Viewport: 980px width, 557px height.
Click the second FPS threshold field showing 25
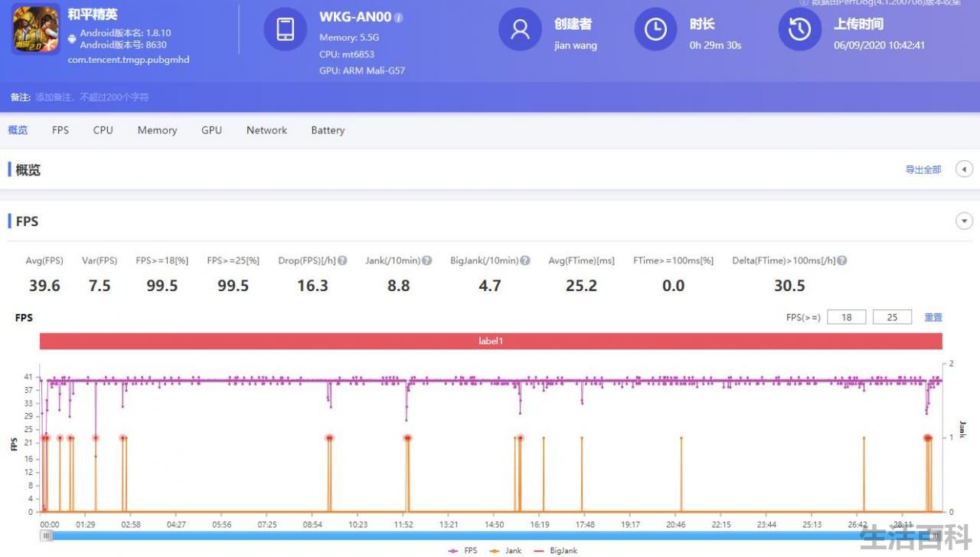coord(892,317)
